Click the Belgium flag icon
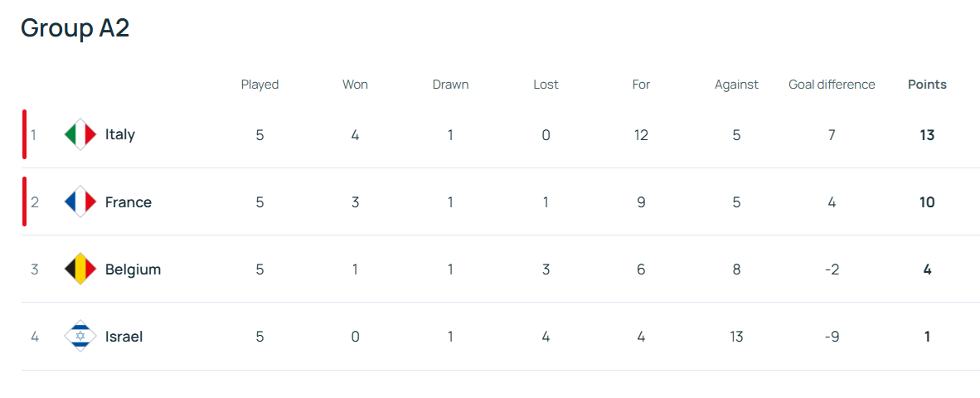 pyautogui.click(x=80, y=269)
